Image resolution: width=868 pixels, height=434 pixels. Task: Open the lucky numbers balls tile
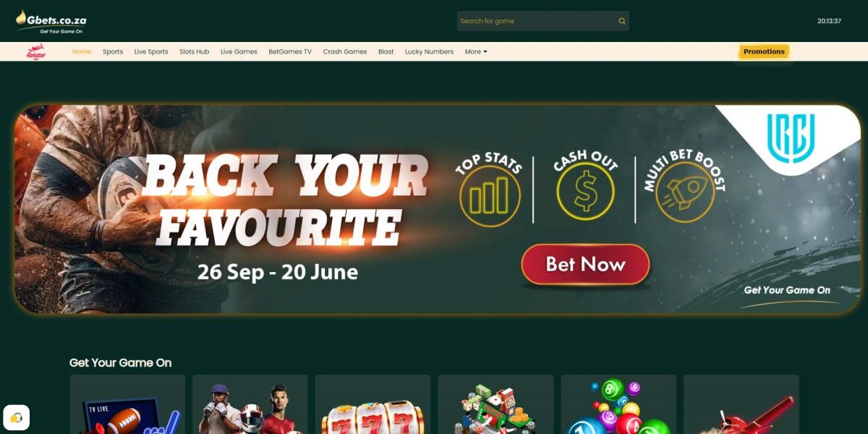(x=618, y=404)
